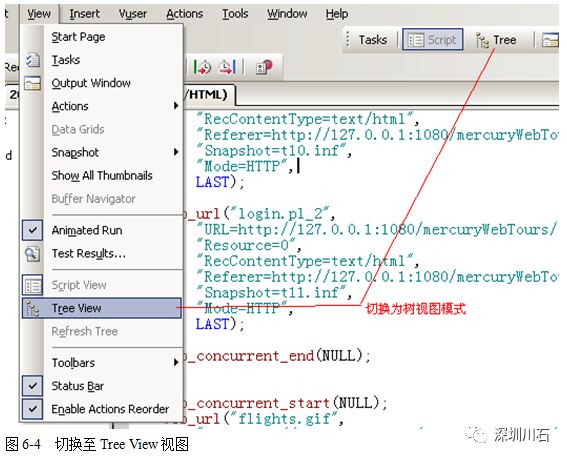Image resolution: width=567 pixels, height=459 pixels.
Task: Open the Tools menu
Action: 235,14
